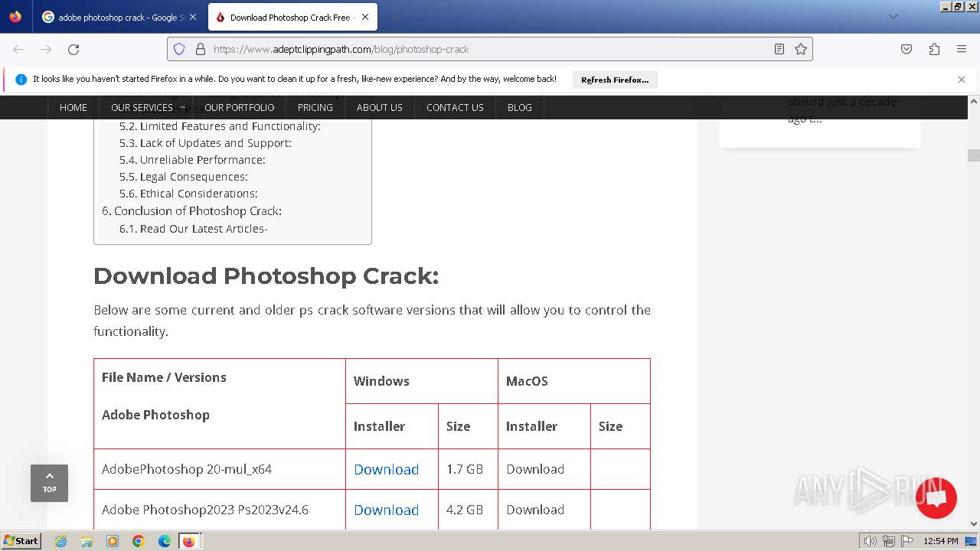Open the network tray icon

click(889, 541)
